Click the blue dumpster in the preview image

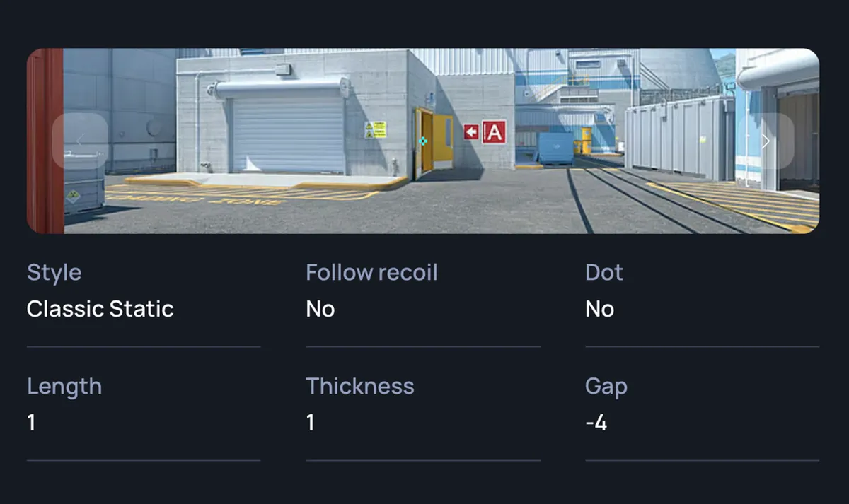(555, 148)
